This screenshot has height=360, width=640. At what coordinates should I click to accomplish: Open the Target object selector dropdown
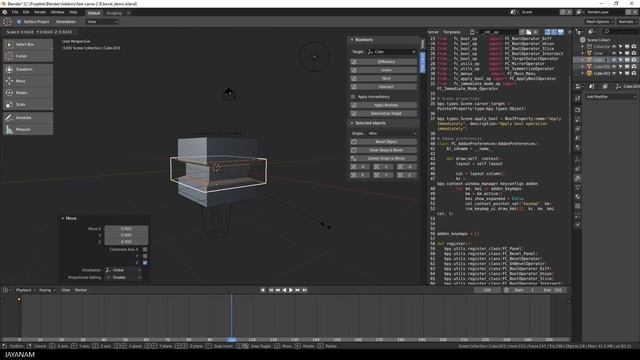[391, 52]
